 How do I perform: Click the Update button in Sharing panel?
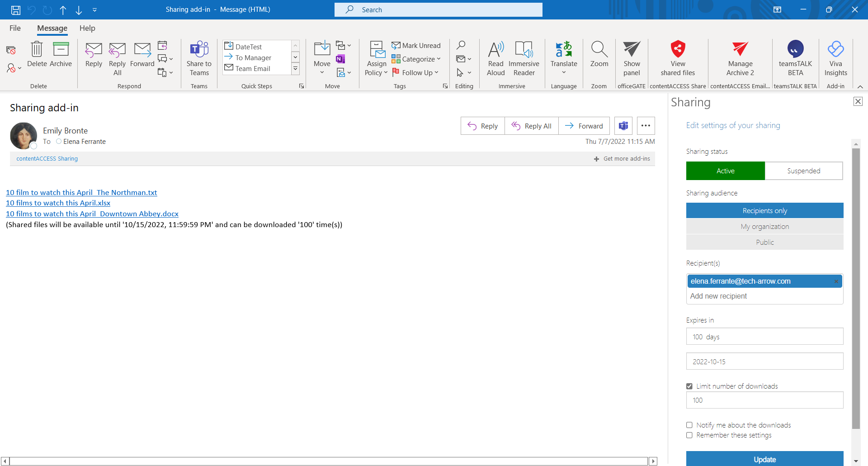(764, 459)
